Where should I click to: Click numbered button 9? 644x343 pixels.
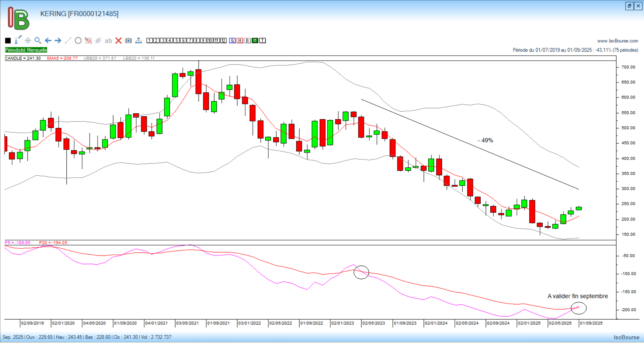203,41
